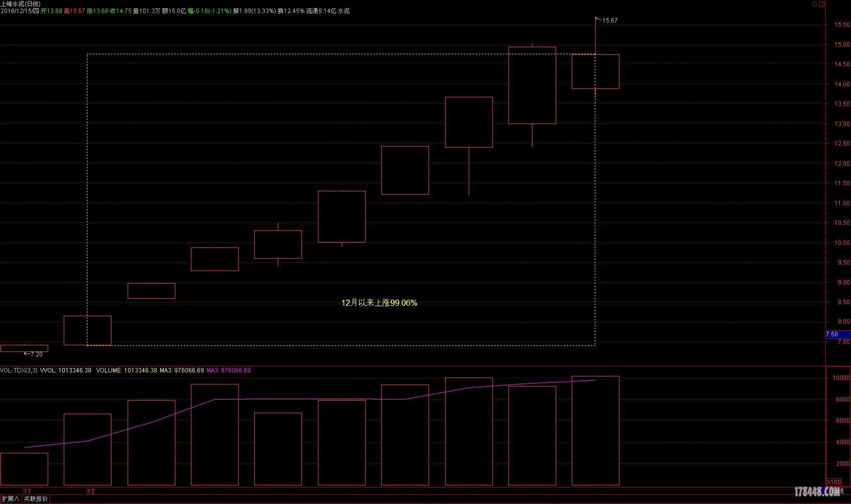Click the 10.00 price axis label

842,243
